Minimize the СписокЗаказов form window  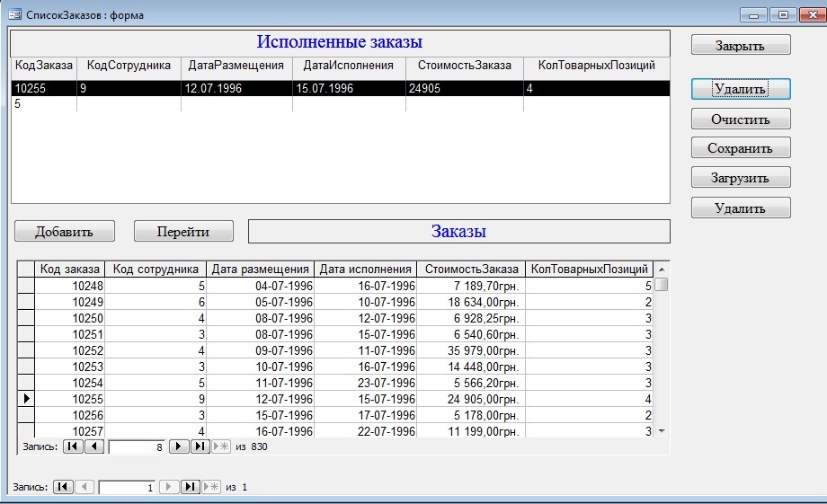(x=753, y=14)
